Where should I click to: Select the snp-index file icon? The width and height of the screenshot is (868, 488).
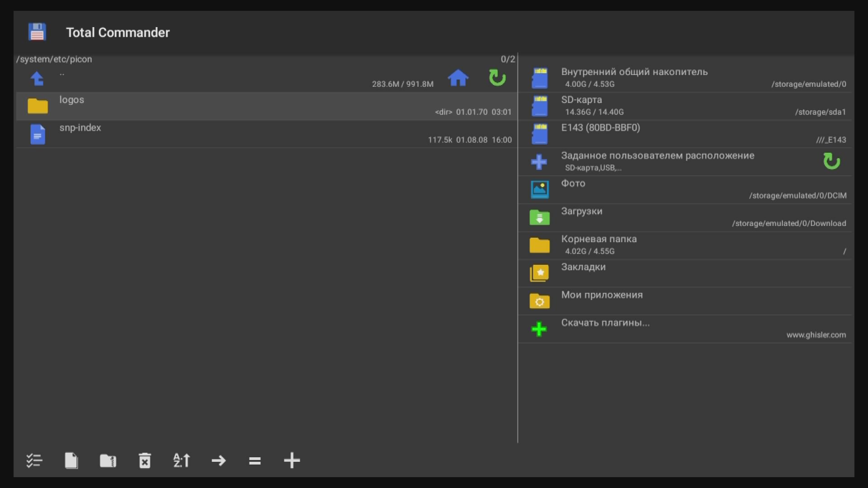(38, 134)
